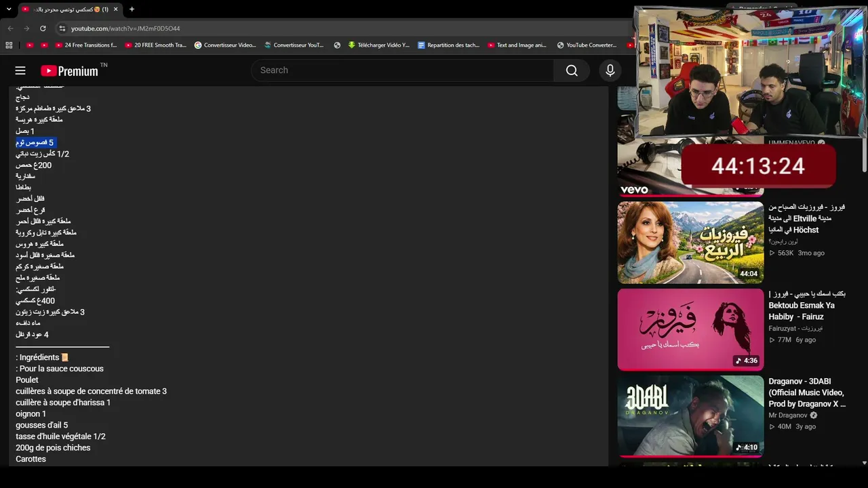Click the YouTube search input field

[x=402, y=70]
